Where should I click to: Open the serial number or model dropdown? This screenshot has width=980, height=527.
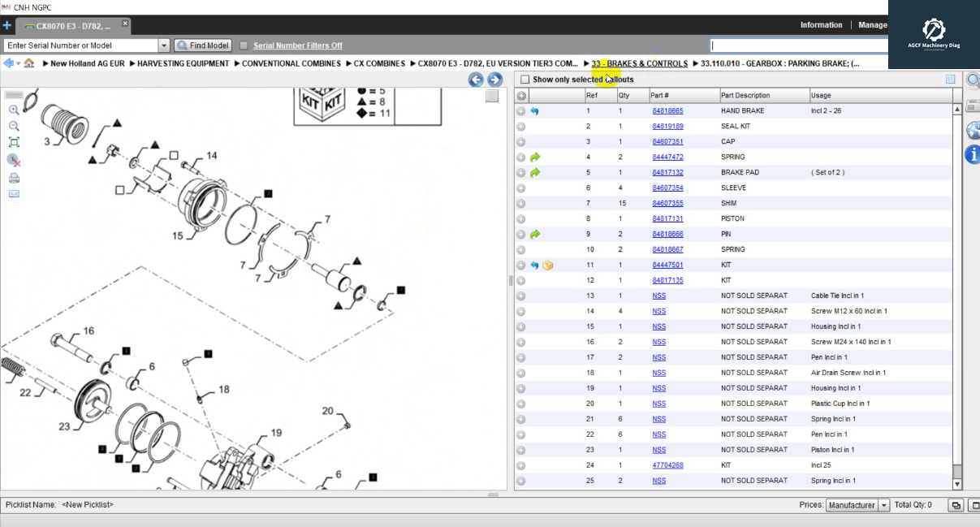coord(164,45)
